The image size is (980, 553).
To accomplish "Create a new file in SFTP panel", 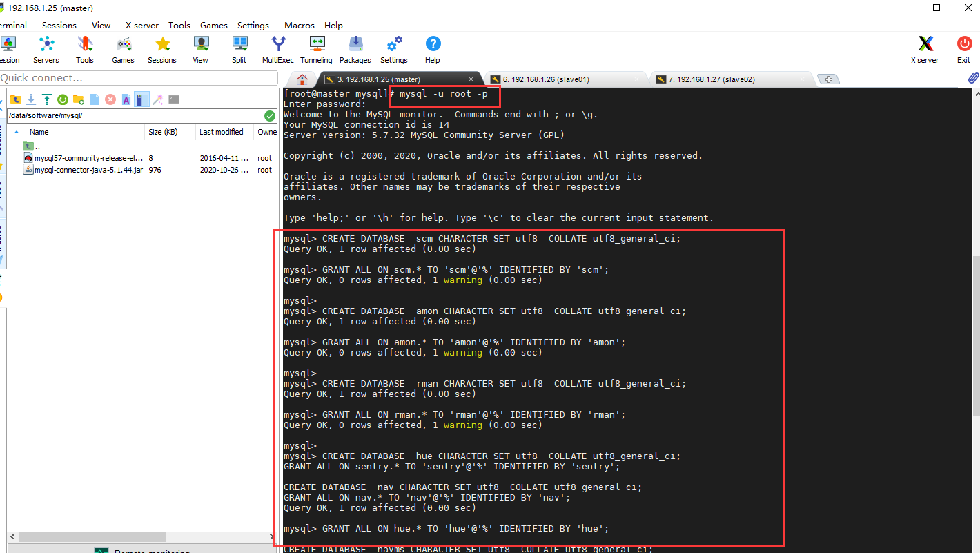I will (x=95, y=100).
